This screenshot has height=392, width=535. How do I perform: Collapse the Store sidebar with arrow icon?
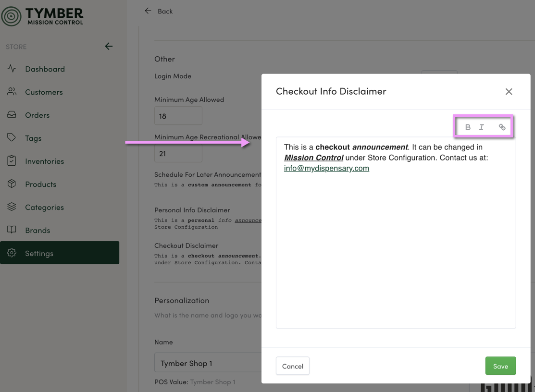109,47
